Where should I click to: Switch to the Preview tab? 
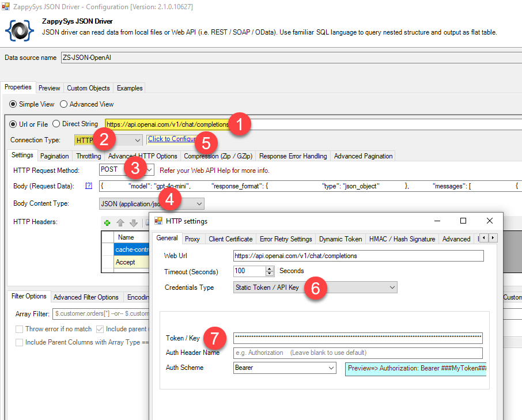(50, 88)
